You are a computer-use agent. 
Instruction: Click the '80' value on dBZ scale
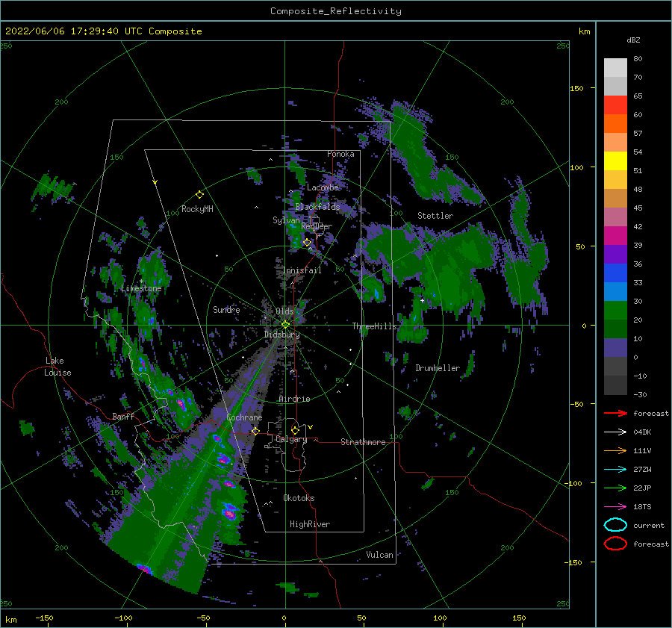638,59
